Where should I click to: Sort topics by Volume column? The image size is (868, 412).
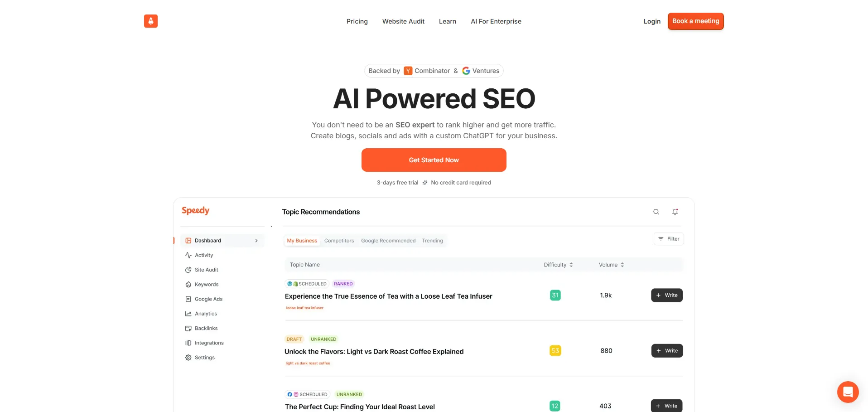coord(611,265)
